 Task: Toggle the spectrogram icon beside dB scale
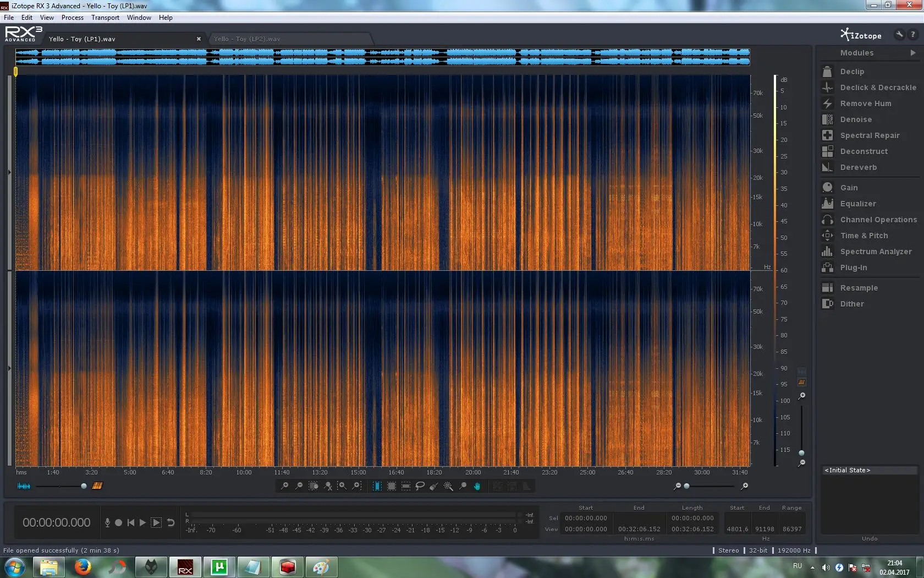click(802, 382)
